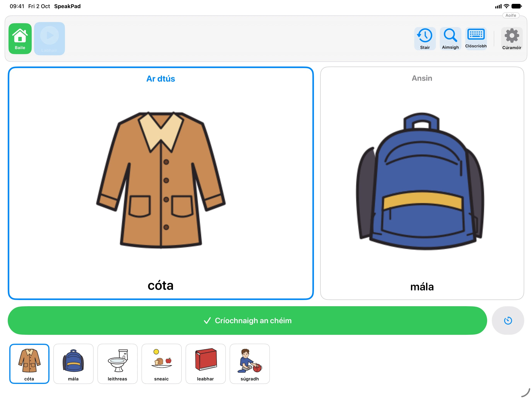Viewport: 532px width, 399px height.
Task: Choose the cóta thumbnail in the strip
Action: [29, 364]
